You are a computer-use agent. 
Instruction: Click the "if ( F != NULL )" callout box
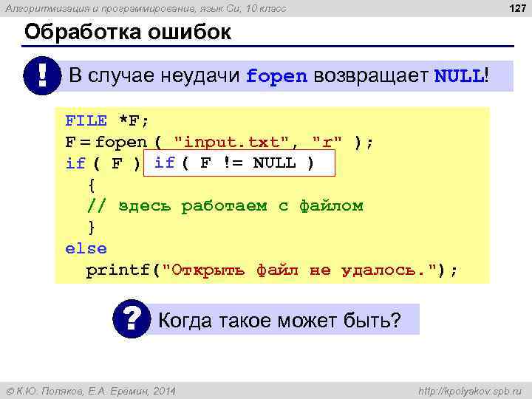pyautogui.click(x=239, y=163)
